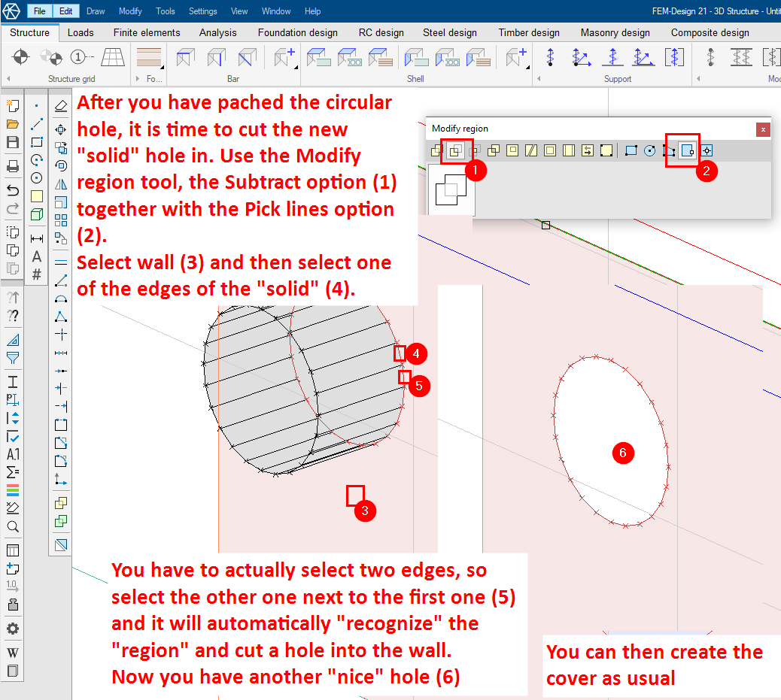The height and width of the screenshot is (700, 781).
Task: Select the Union option in Modify region
Action: point(436,151)
